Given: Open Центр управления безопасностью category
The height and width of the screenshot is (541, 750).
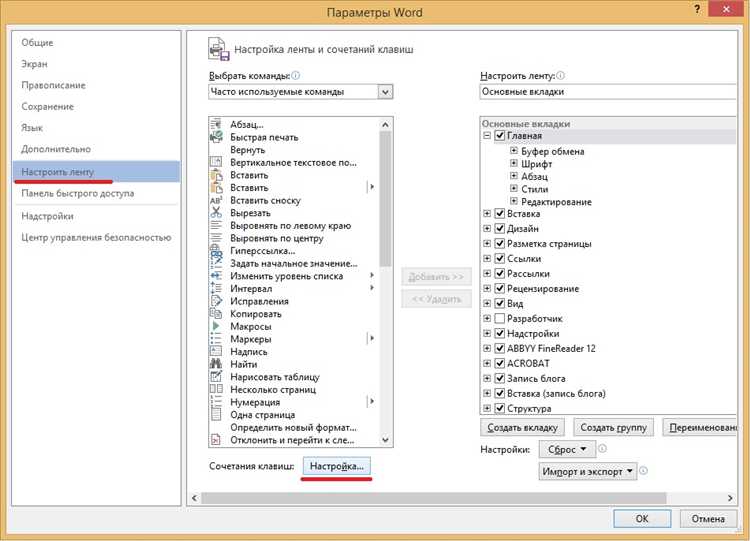Looking at the screenshot, I should pyautogui.click(x=96, y=237).
